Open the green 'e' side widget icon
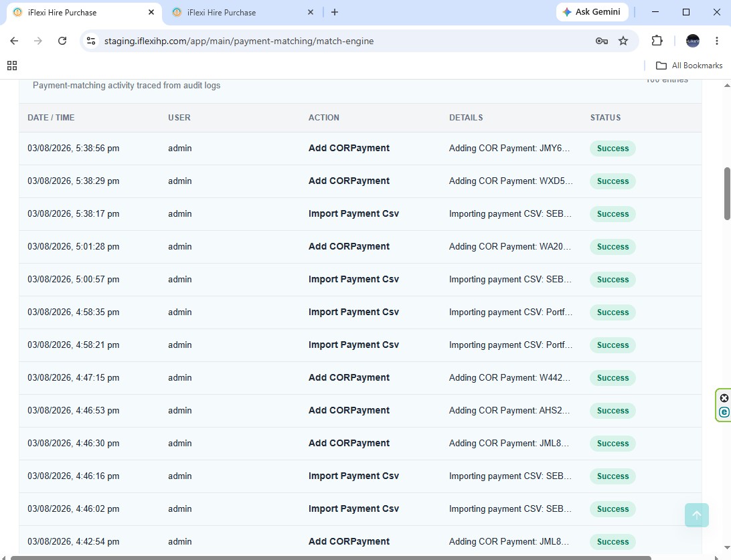 click(x=724, y=412)
